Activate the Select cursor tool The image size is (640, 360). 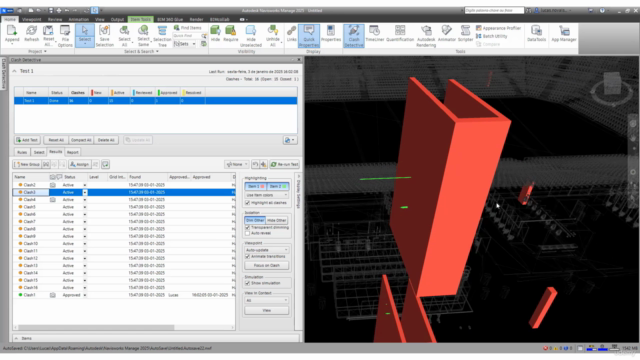[85, 35]
